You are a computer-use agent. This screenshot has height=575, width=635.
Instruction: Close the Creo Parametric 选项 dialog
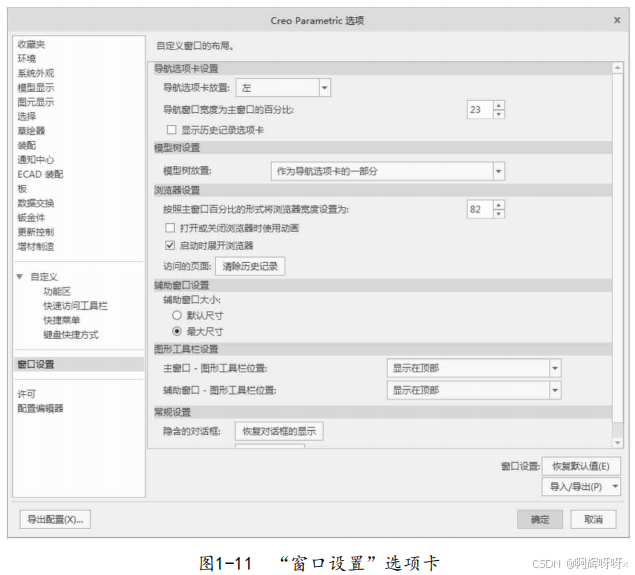coord(617,20)
